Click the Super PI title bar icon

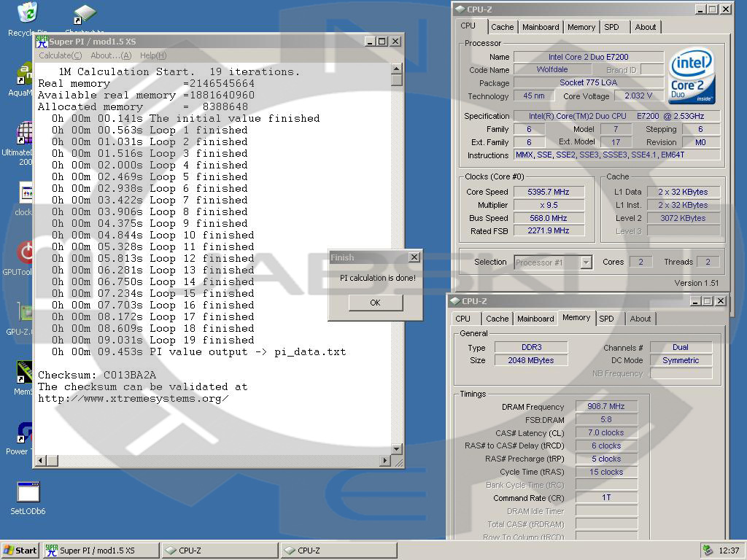[x=42, y=42]
